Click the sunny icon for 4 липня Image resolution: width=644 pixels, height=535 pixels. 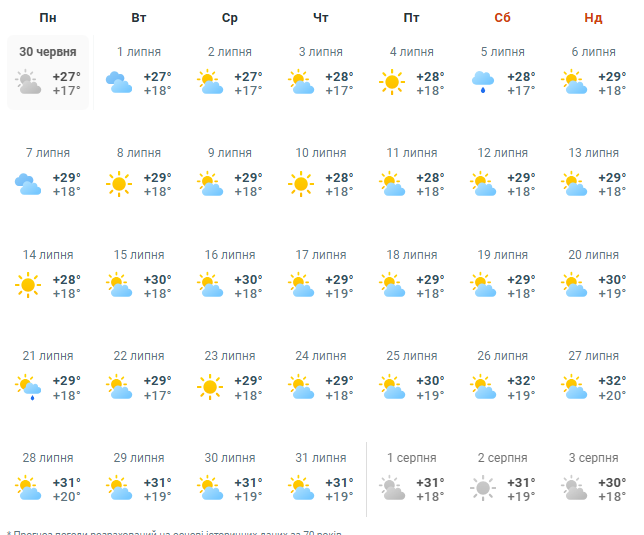coord(392,83)
